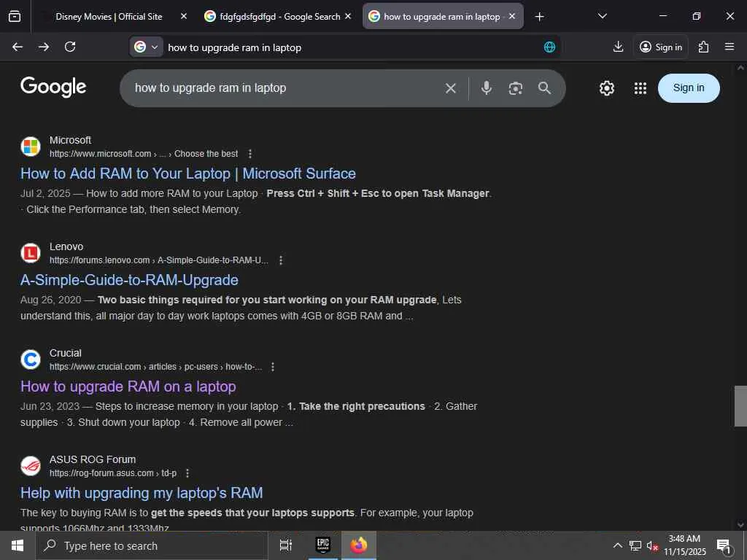Viewport: 747px width, 560px height.
Task: Close the fdgfgdsfgdfgd Google Search tab
Action: tap(348, 16)
